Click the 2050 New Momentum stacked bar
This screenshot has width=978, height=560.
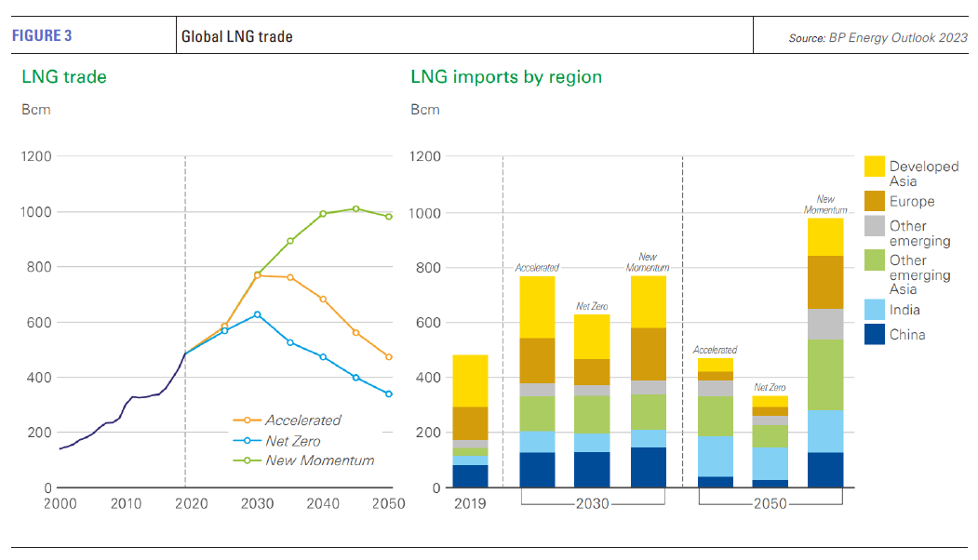tap(824, 353)
